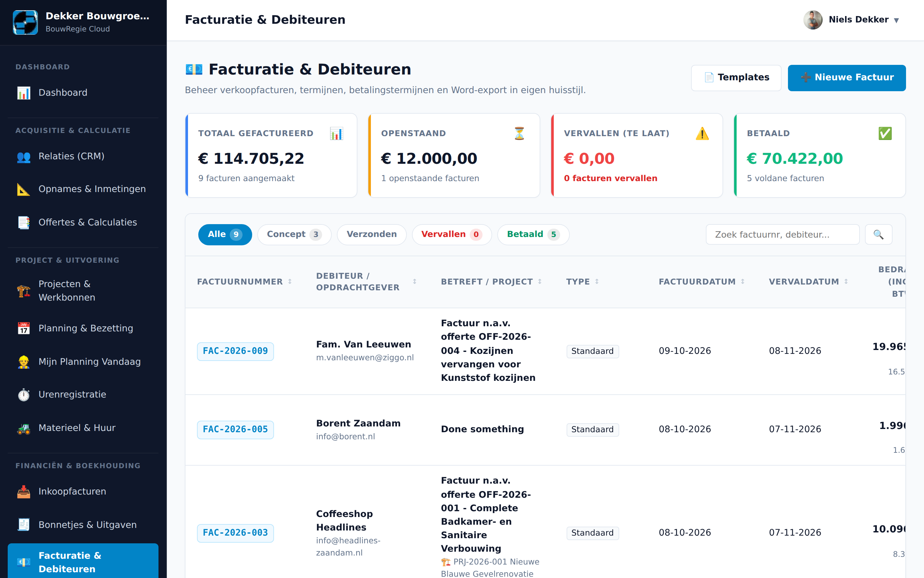The image size is (924, 578).
Task: Click the magnifier search button
Action: coord(878,234)
